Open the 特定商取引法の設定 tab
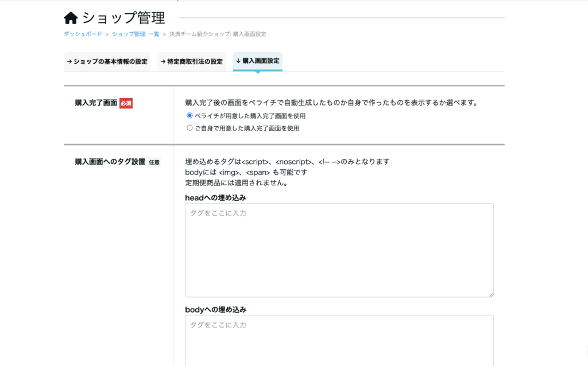This screenshot has height=366, width=588. [x=191, y=61]
